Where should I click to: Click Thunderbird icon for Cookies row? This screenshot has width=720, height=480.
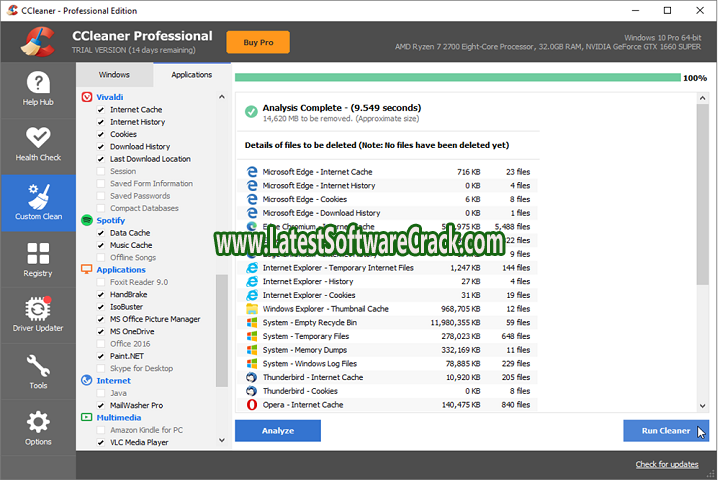click(252, 391)
